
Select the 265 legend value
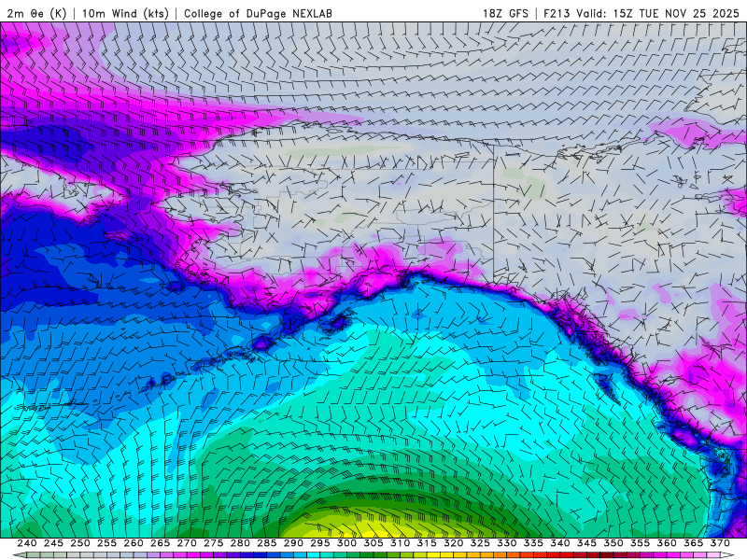pyautogui.click(x=160, y=543)
